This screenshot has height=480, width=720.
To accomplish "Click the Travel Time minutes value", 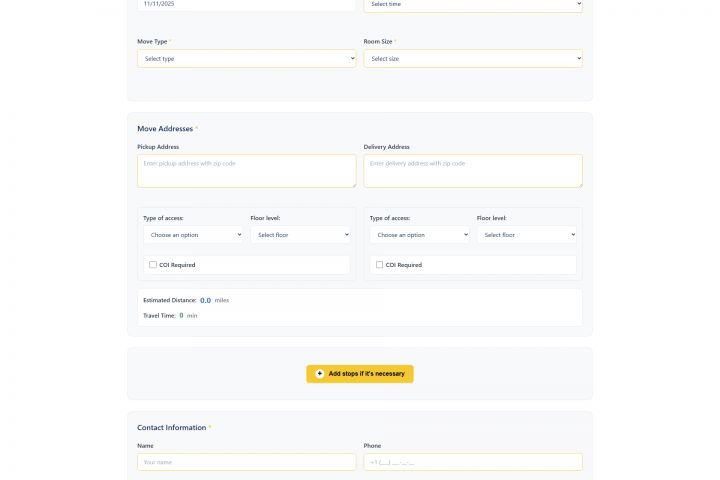I will [181, 316].
